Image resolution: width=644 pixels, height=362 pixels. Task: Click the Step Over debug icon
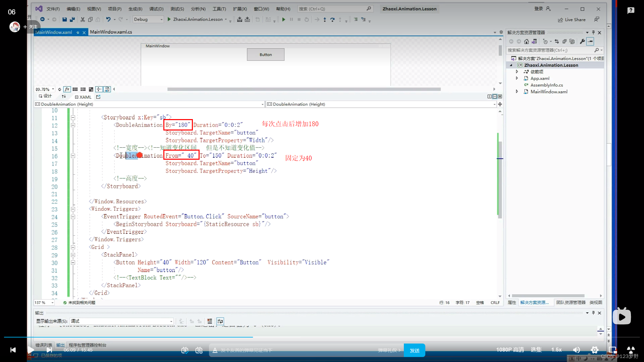332,19
